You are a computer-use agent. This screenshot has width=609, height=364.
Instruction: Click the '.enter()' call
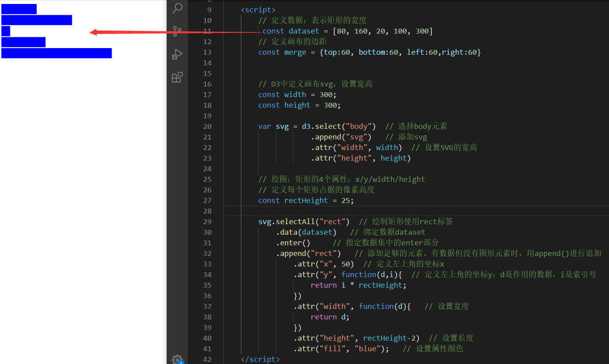[x=293, y=243]
